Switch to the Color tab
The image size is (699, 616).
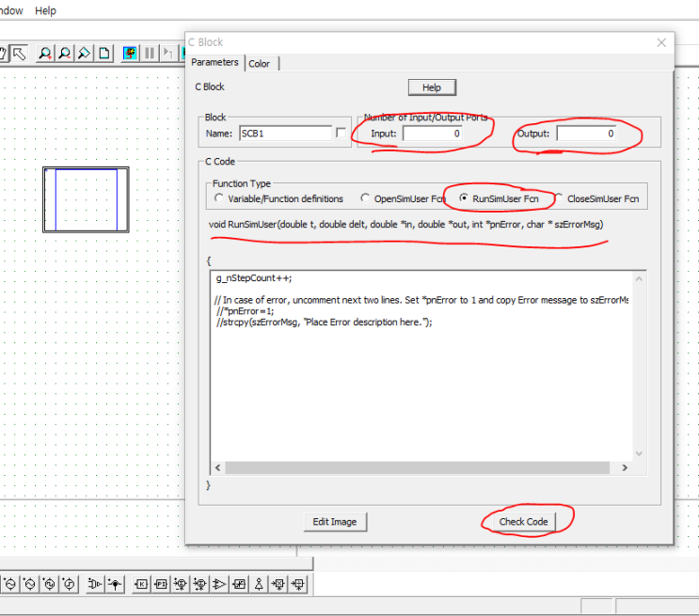coord(260,64)
